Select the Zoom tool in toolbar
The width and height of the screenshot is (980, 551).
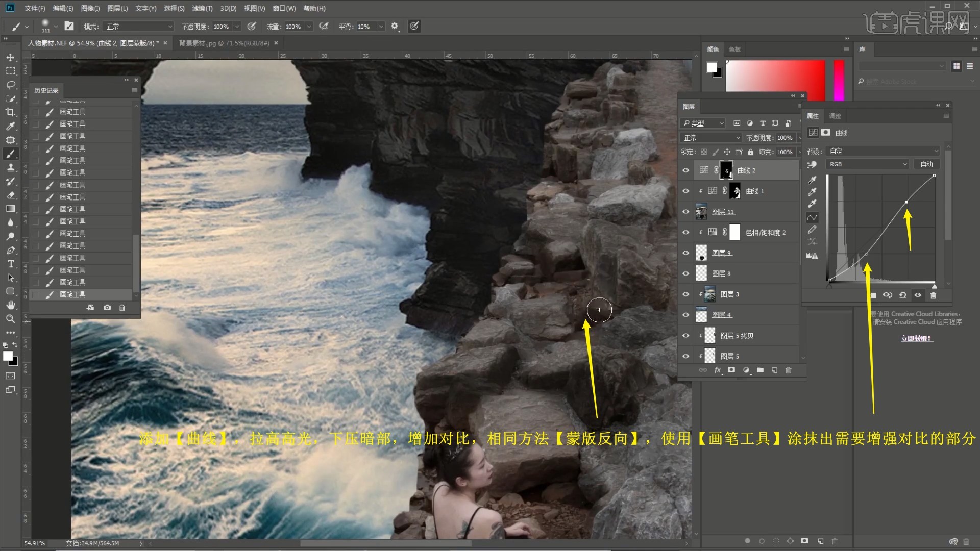[x=10, y=319]
